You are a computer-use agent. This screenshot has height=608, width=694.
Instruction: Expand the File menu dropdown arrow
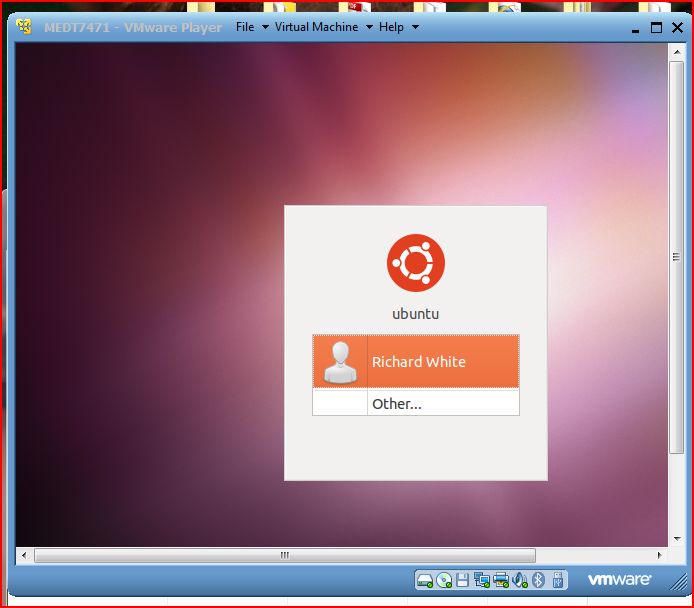265,27
